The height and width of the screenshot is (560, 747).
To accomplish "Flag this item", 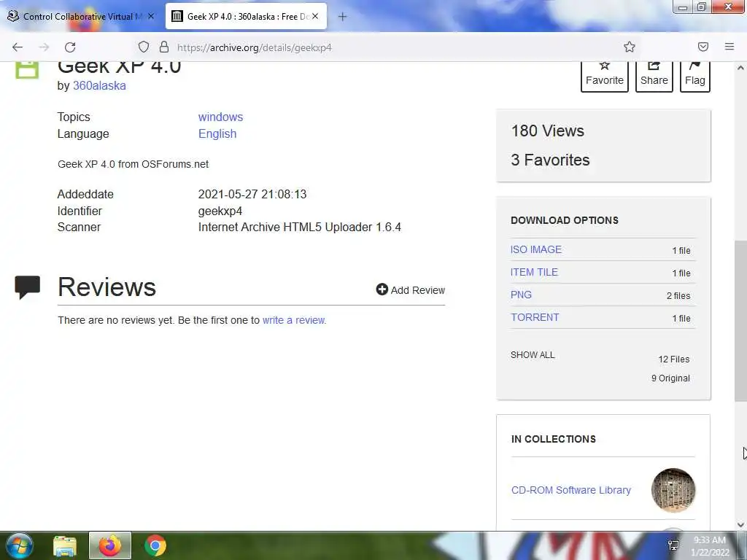I will coord(695,76).
